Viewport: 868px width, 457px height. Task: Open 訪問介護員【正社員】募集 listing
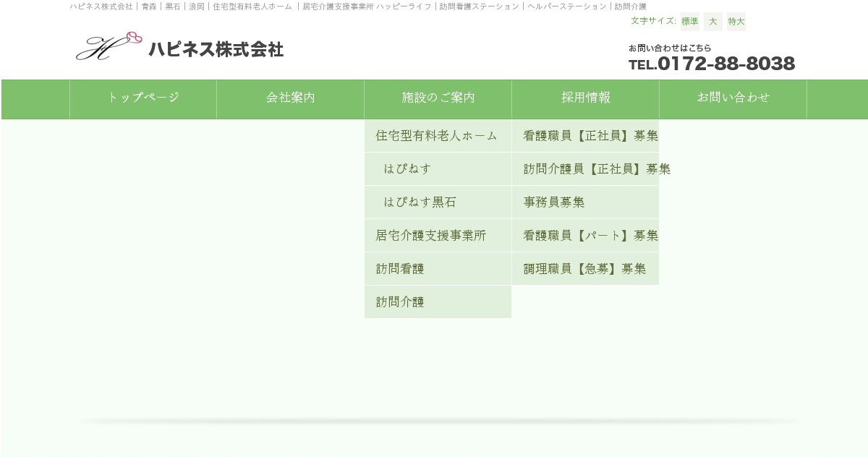click(x=585, y=168)
